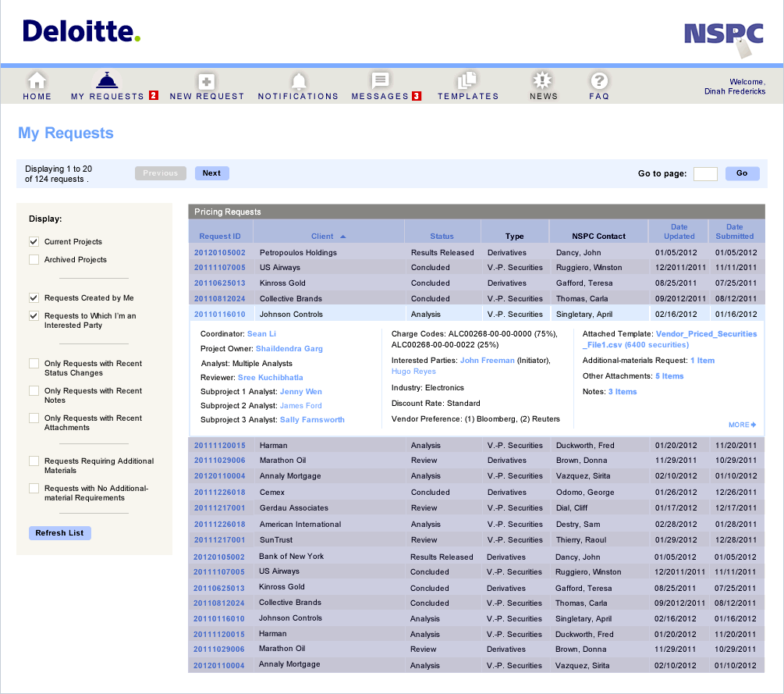Open Vendor_Priced_Securities attached template link
Viewport: 784px width, 694px height.
[x=669, y=340]
